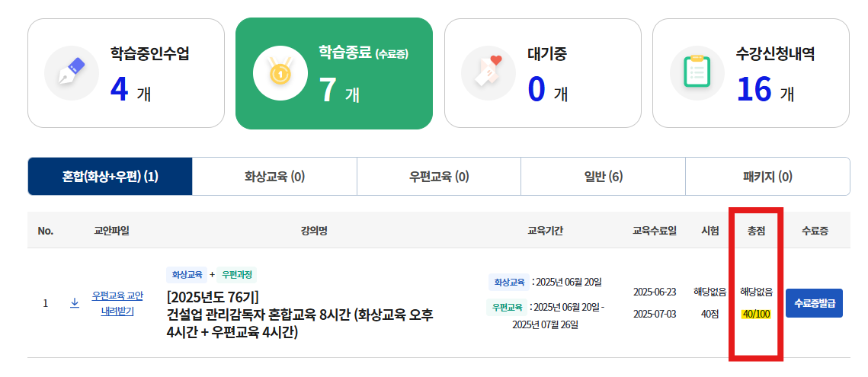Click the 우편교육 교안 내려받기 link
Screen dimensions: 868x377
coord(117,303)
